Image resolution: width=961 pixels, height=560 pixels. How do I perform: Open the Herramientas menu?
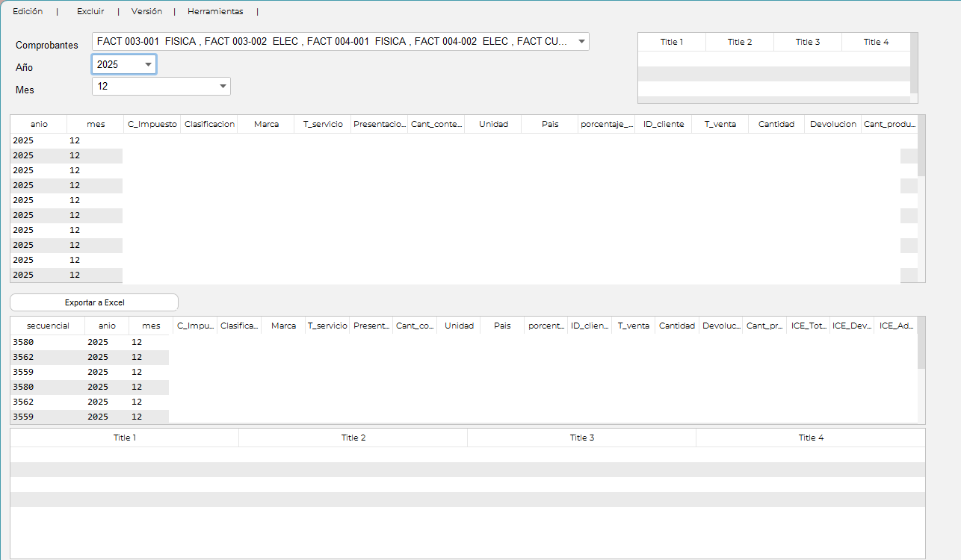(215, 12)
